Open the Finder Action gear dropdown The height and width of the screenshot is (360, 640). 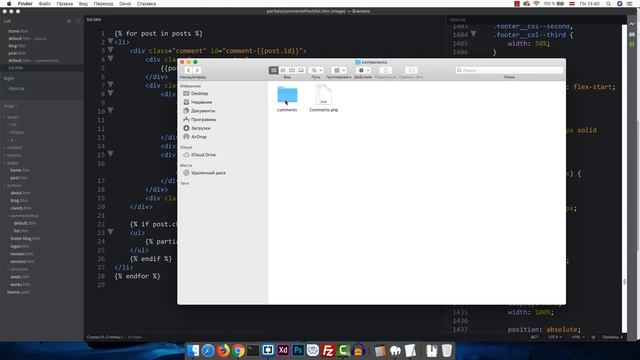pos(363,70)
